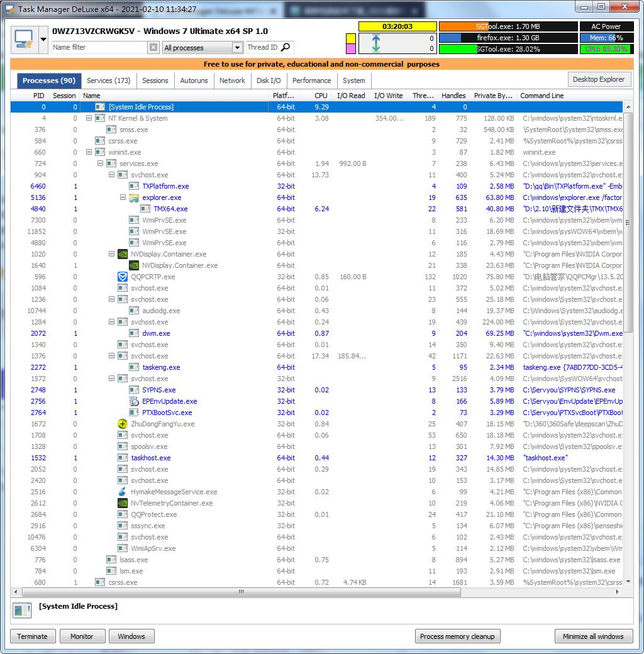Click the green CPU usage bar for SGTool.exe
644x654 pixels.
508,49
